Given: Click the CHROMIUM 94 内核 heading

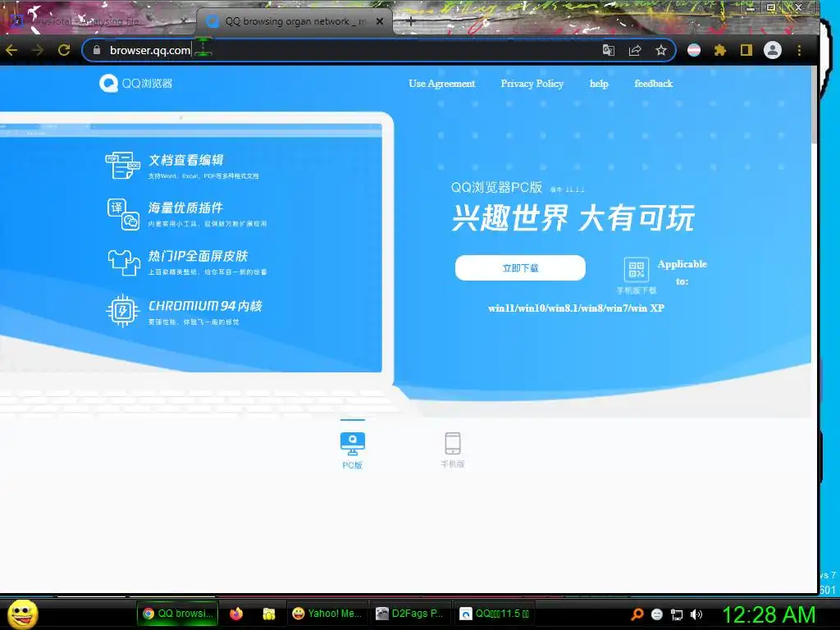Looking at the screenshot, I should click(205, 306).
